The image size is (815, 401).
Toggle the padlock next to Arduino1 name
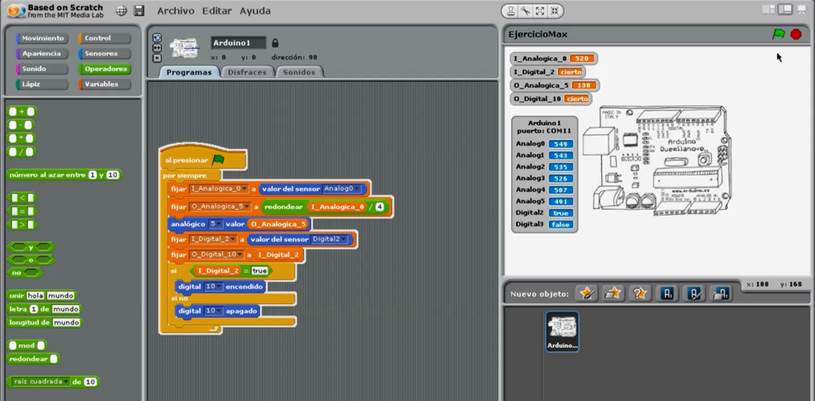(275, 43)
